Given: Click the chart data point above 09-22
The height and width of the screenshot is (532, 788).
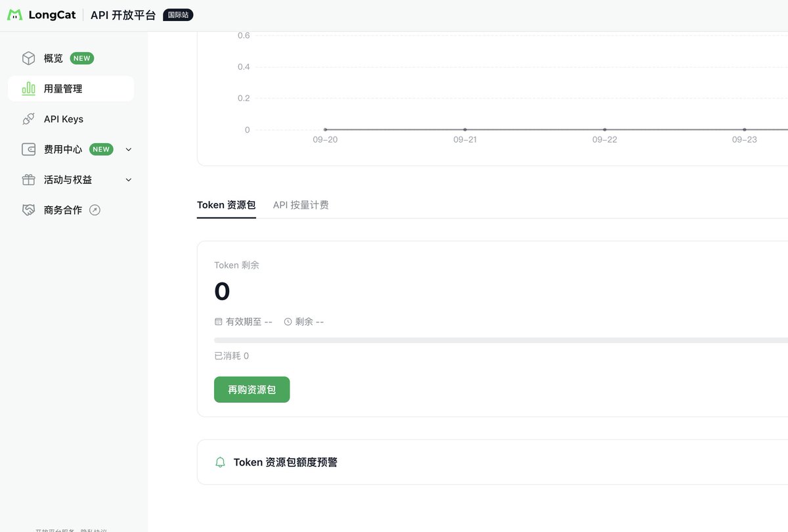Looking at the screenshot, I should coord(605,129).
